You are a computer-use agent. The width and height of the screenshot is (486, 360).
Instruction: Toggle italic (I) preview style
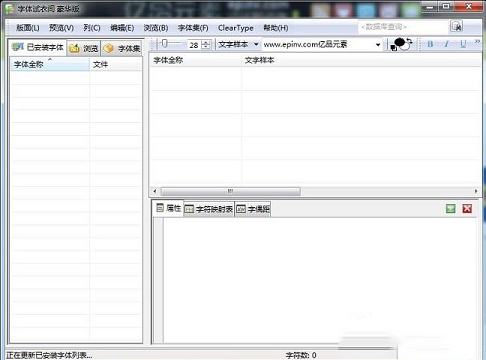coord(446,44)
